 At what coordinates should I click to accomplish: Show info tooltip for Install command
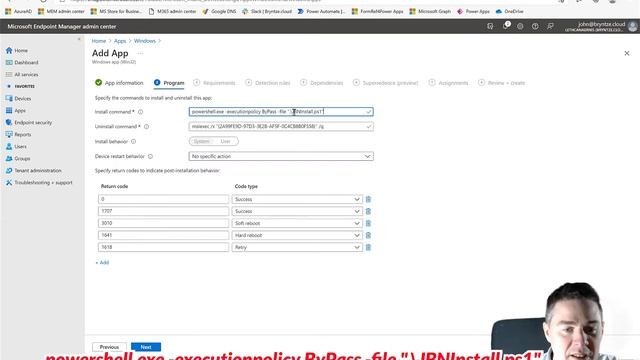coord(140,112)
